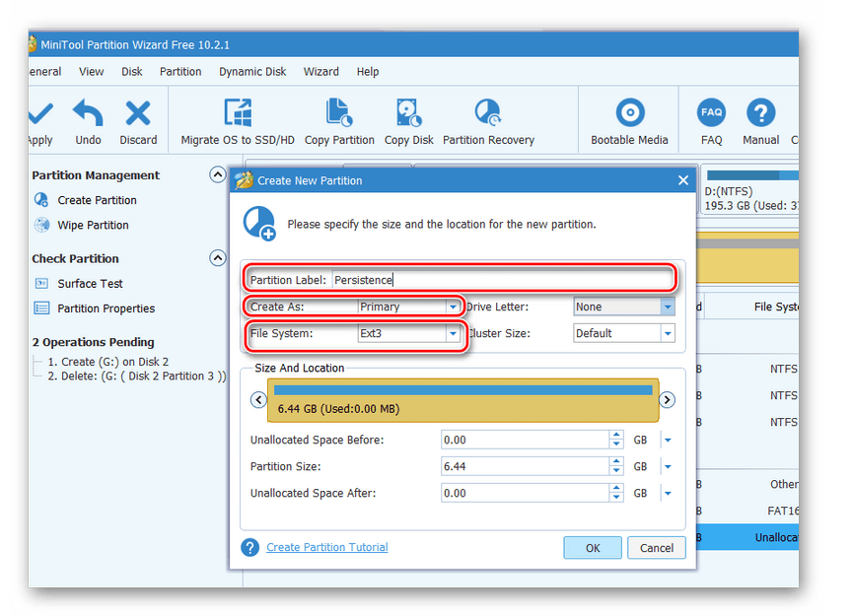This screenshot has width=853, height=616.
Task: Open the Drive Letter dropdown
Action: coord(668,307)
